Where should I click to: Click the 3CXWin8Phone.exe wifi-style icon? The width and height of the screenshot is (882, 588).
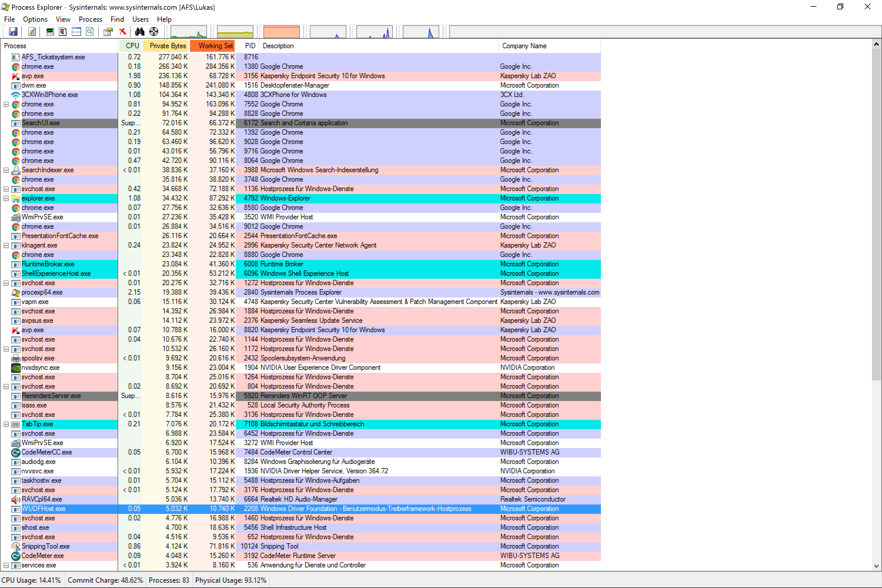(16, 95)
